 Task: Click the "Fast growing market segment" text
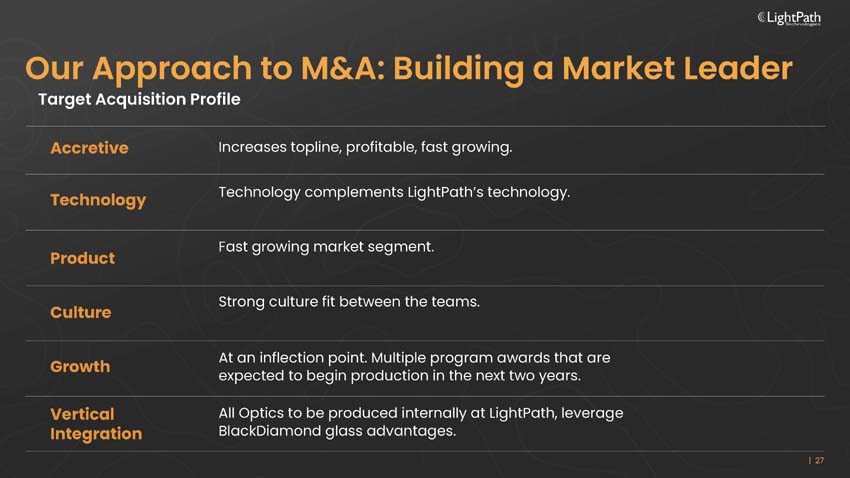point(326,246)
